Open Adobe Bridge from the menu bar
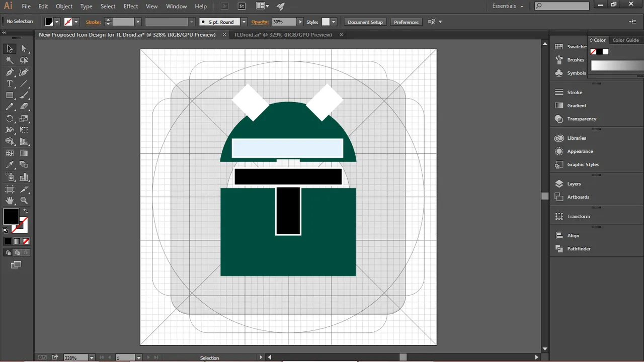This screenshot has height=362, width=644. (x=225, y=6)
